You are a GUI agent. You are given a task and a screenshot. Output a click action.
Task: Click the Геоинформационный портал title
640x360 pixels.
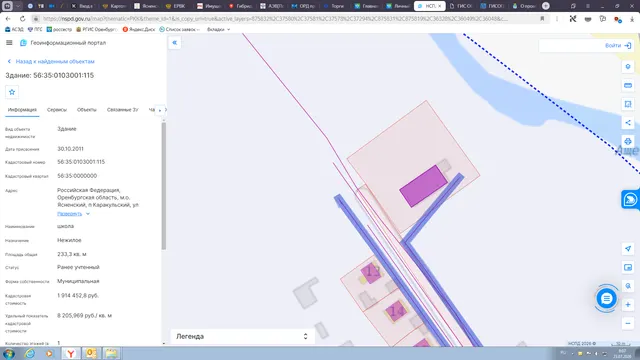pyautogui.click(x=68, y=43)
